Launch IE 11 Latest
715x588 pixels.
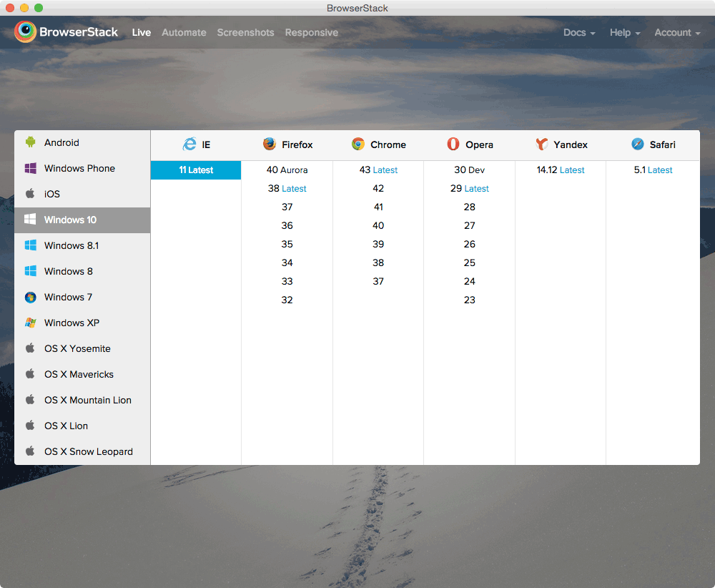point(196,170)
